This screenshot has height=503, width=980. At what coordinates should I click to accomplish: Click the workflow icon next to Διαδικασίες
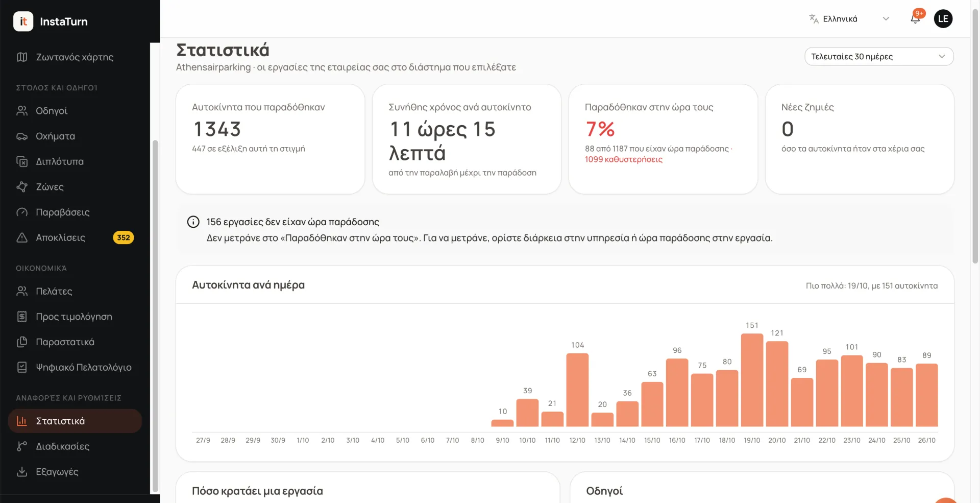click(x=22, y=446)
